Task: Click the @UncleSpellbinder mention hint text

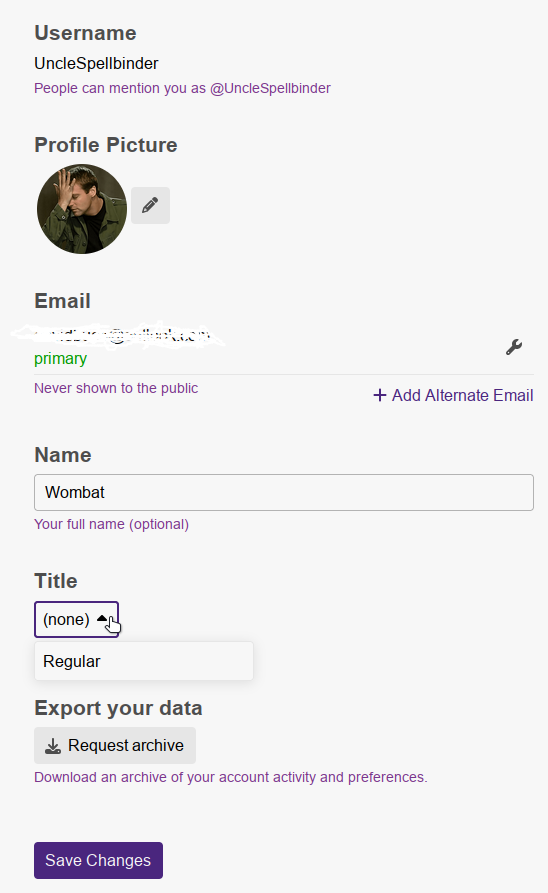Action: [x=270, y=88]
